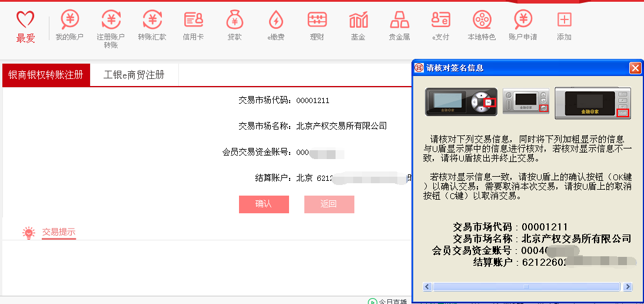Click the first U盾 device image
The width and height of the screenshot is (644, 304).
point(461,102)
